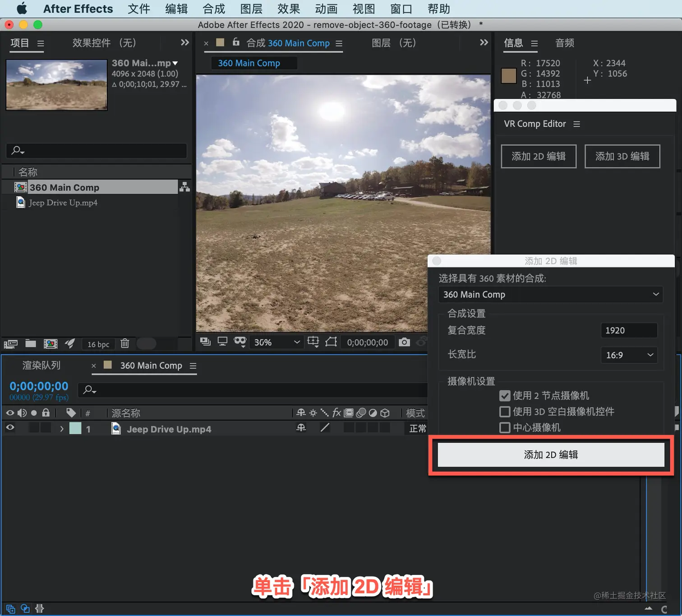Viewport: 682px width, 616px height.
Task: Click the teal label color of Jeep layer
Action: [x=75, y=428]
